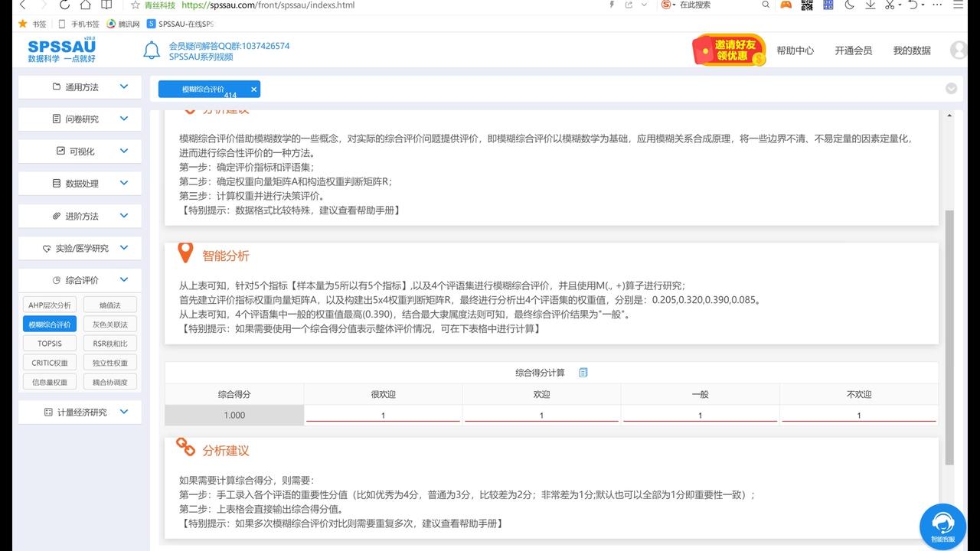Click the SPSSAU logo
This screenshot has width=980, height=551.
(x=60, y=50)
